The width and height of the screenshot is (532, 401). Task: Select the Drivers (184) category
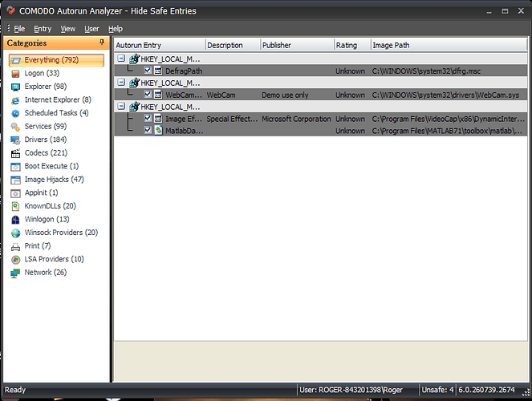click(46, 140)
